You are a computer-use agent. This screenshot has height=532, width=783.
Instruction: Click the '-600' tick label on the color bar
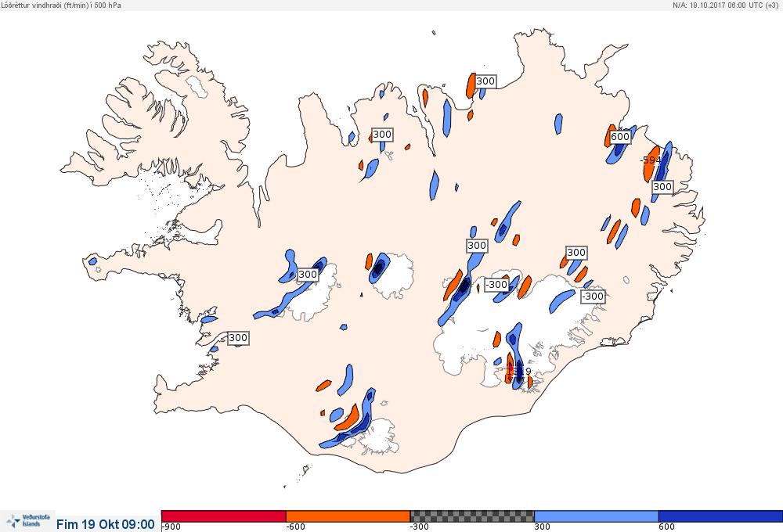(295, 527)
